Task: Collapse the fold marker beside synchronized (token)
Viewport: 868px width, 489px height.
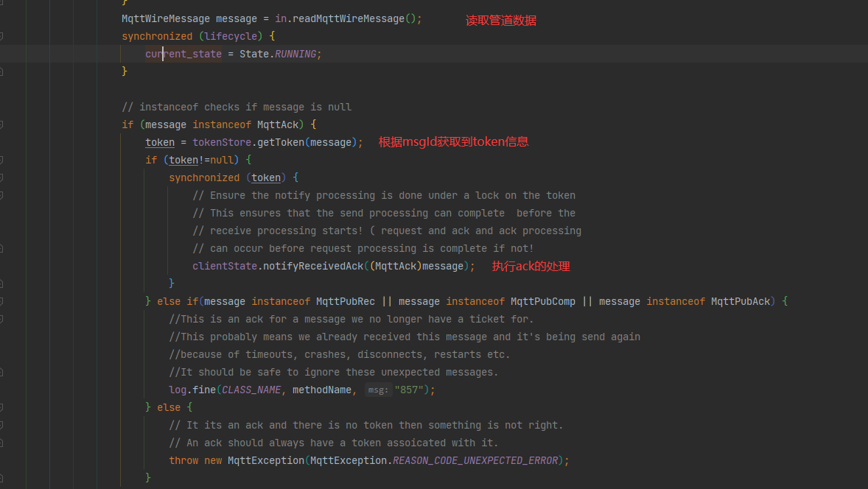Action: coord(1,178)
